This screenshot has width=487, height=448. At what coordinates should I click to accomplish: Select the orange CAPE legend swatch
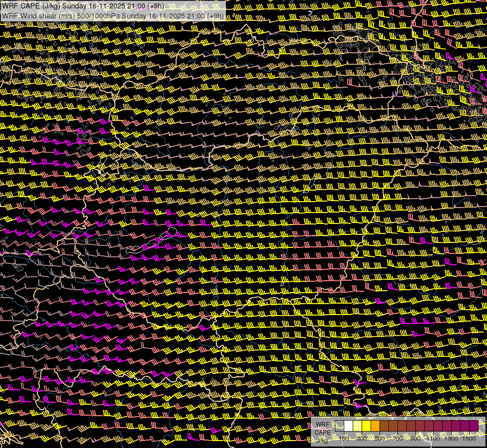tap(375, 426)
